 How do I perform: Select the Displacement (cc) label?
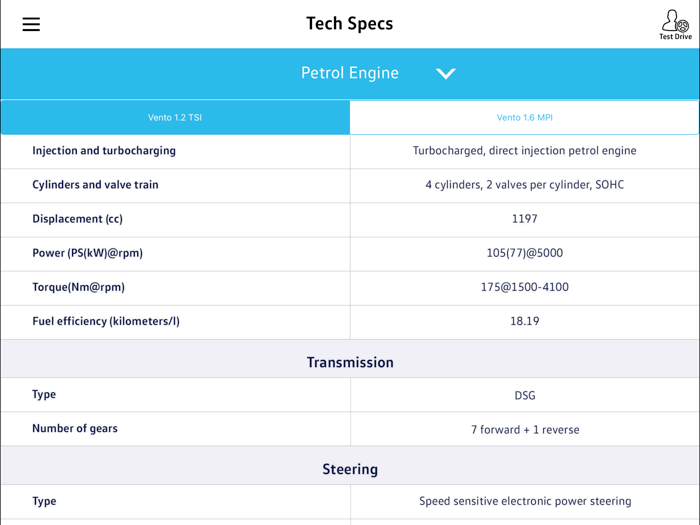click(77, 219)
